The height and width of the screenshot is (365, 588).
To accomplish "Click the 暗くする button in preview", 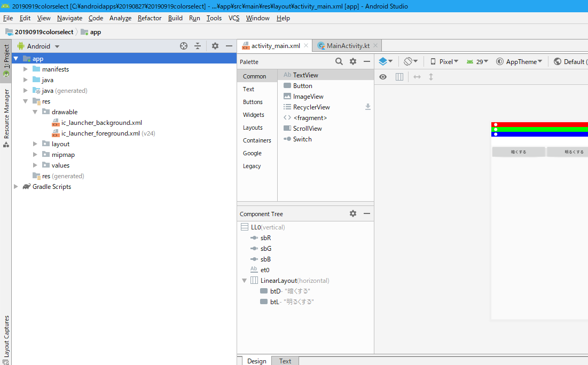I will pyautogui.click(x=519, y=152).
